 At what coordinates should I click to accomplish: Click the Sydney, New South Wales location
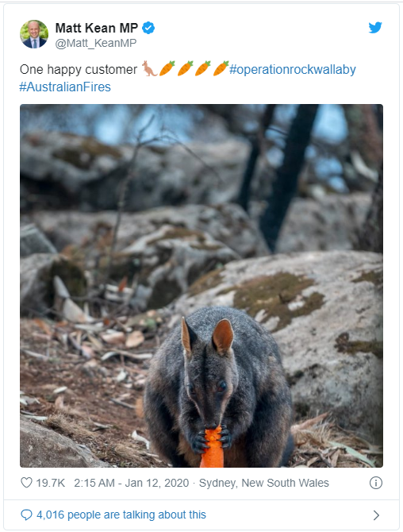(264, 483)
